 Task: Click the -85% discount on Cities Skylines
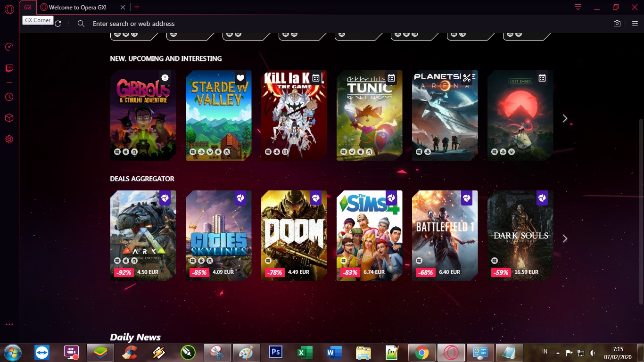coord(199,272)
